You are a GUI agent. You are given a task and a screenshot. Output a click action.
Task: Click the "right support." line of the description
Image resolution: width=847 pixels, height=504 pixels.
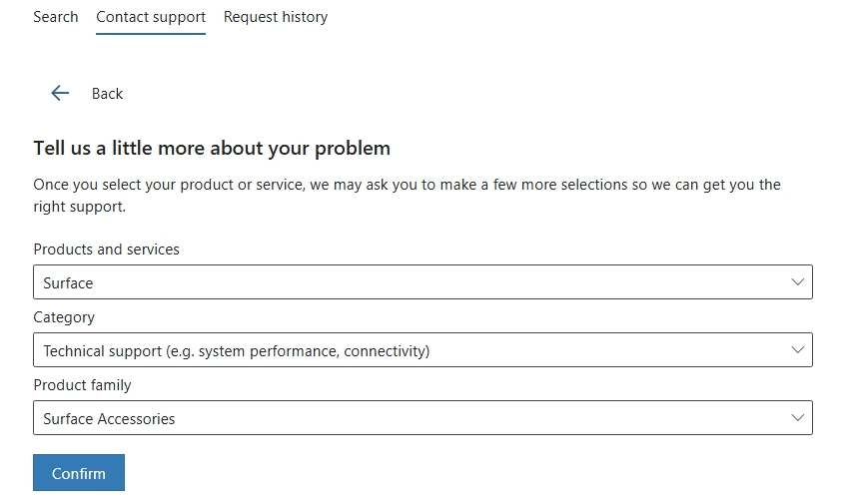point(80,208)
